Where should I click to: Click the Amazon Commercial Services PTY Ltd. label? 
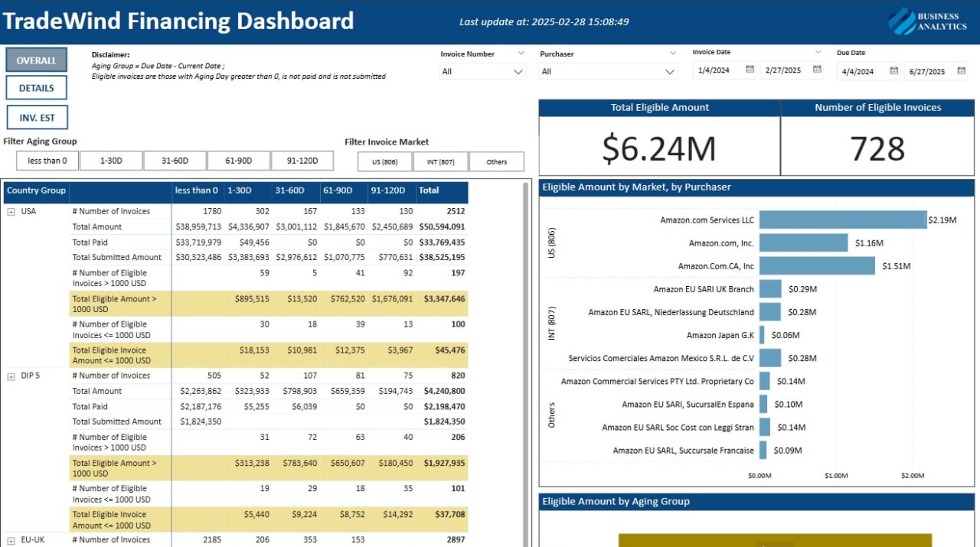[658, 382]
